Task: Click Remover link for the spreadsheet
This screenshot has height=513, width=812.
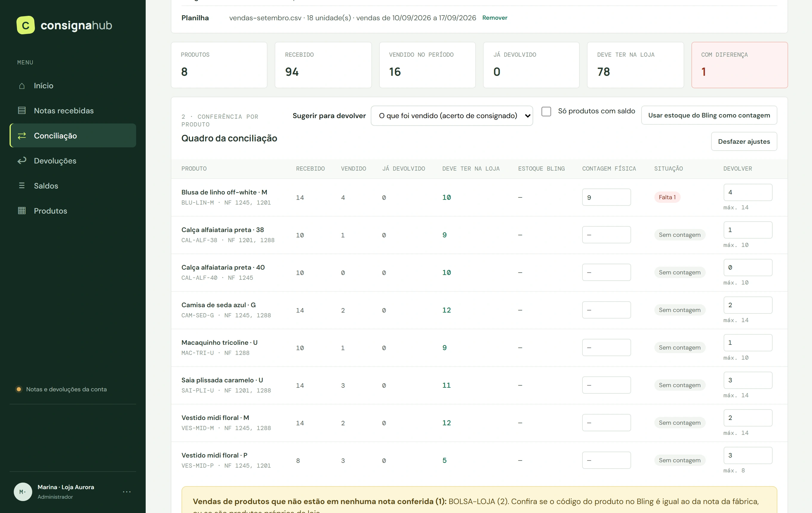Action: click(495, 18)
